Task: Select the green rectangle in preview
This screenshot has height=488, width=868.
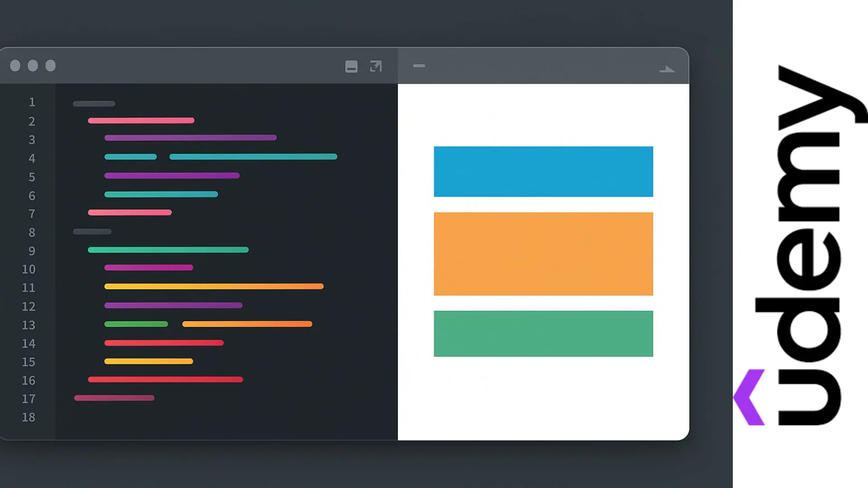Action: click(x=543, y=333)
